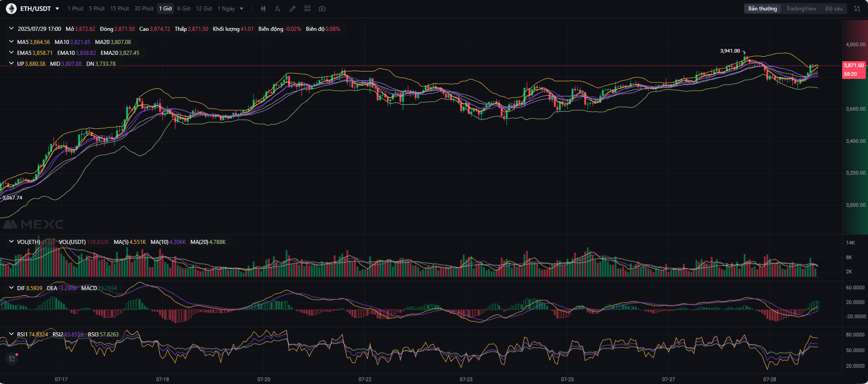Screen dimensions: 868x384
Task: Select the 6 Giờ timeframe
Action: (184, 9)
